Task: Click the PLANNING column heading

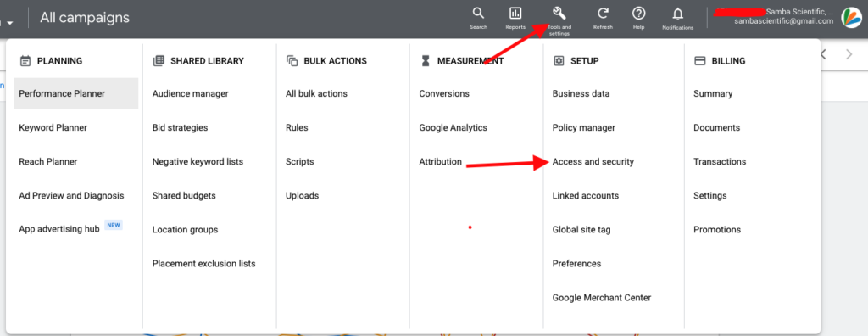Action: [x=59, y=61]
